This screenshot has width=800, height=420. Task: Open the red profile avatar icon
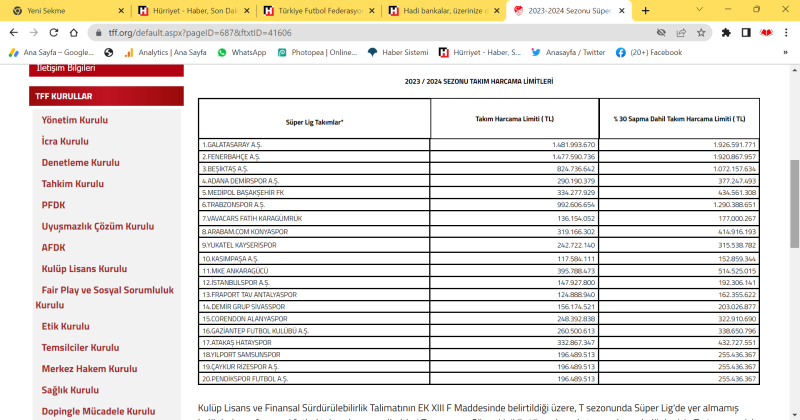[766, 33]
